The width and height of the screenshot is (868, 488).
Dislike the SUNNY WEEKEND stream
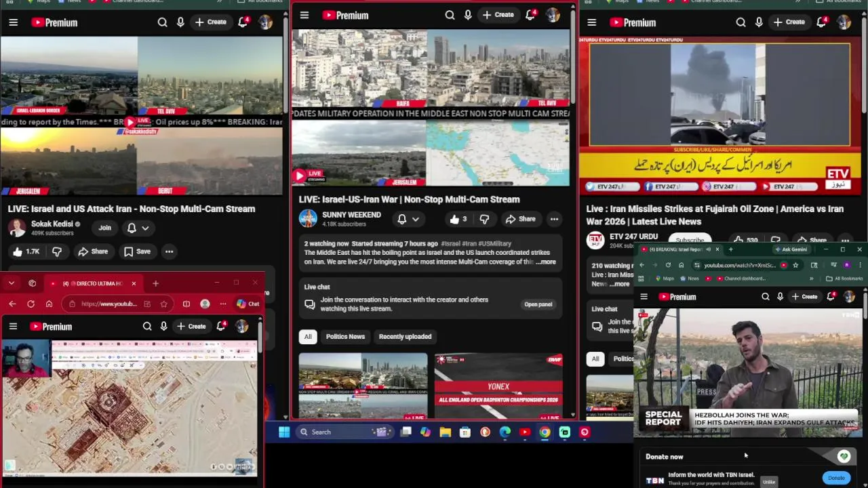coord(484,219)
